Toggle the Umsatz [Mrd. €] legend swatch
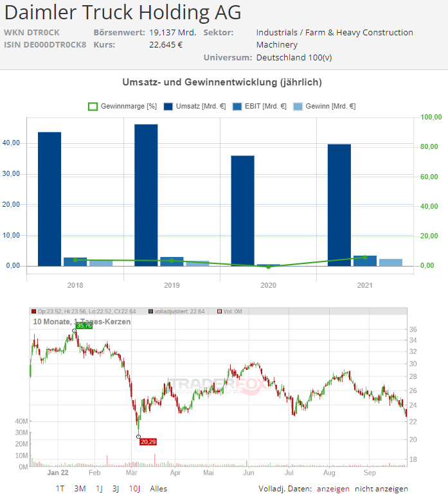448x501 pixels. 168,107
